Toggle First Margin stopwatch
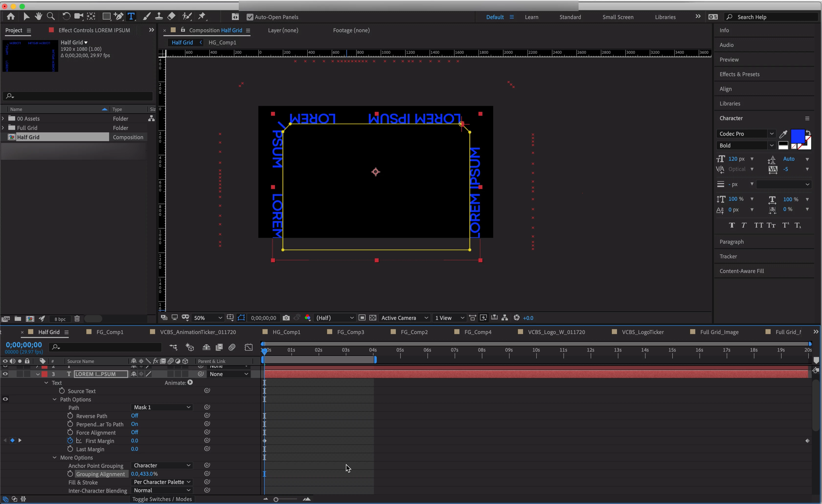This screenshot has width=822, height=504. tap(70, 440)
